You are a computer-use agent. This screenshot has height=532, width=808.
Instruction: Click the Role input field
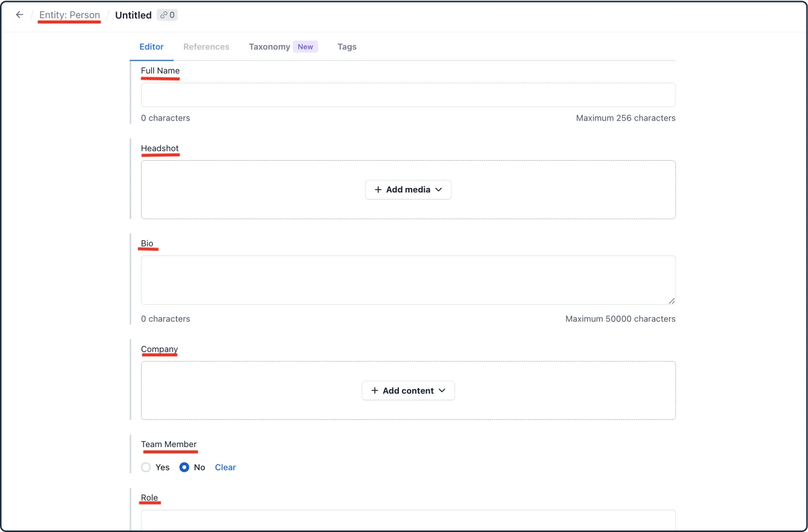pyautogui.click(x=408, y=520)
